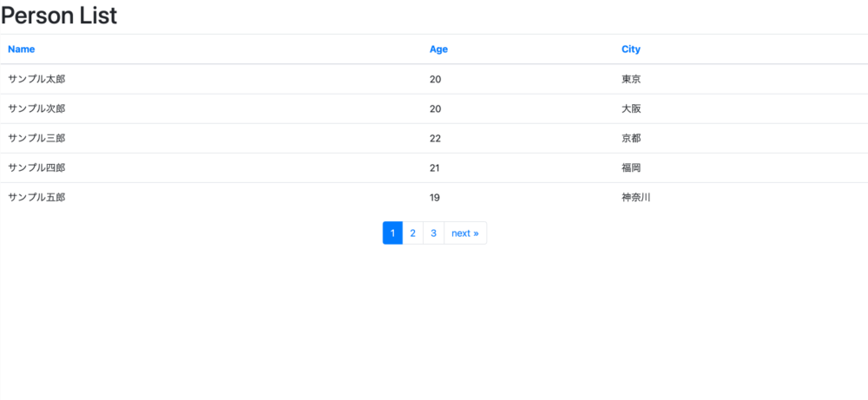Select the name サンプル太郎
Viewport: 868px width, 400px height.
point(36,79)
